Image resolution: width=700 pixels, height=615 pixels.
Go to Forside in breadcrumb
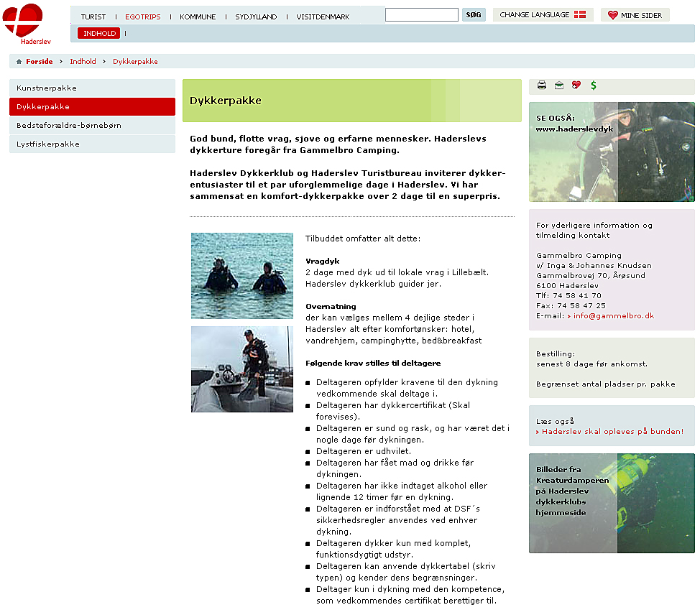(40, 62)
